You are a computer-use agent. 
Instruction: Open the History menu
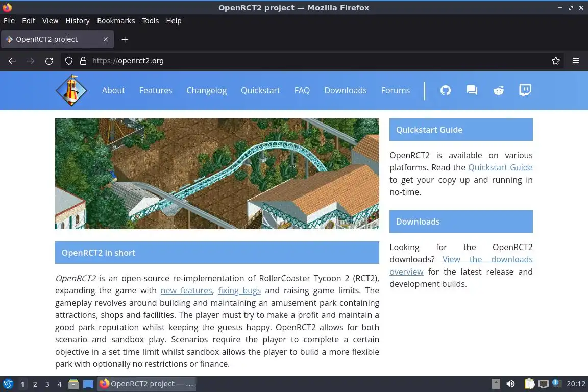(x=78, y=21)
